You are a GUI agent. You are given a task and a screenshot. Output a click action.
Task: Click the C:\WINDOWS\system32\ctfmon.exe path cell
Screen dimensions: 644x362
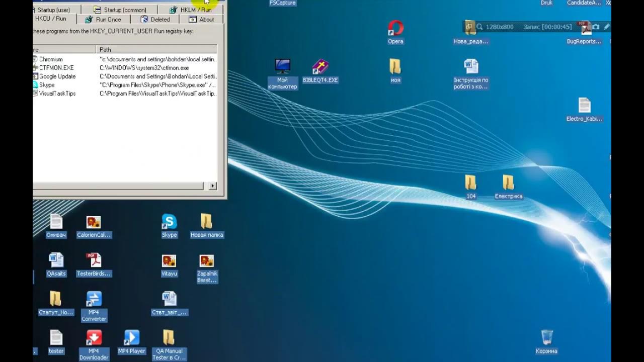coord(144,68)
